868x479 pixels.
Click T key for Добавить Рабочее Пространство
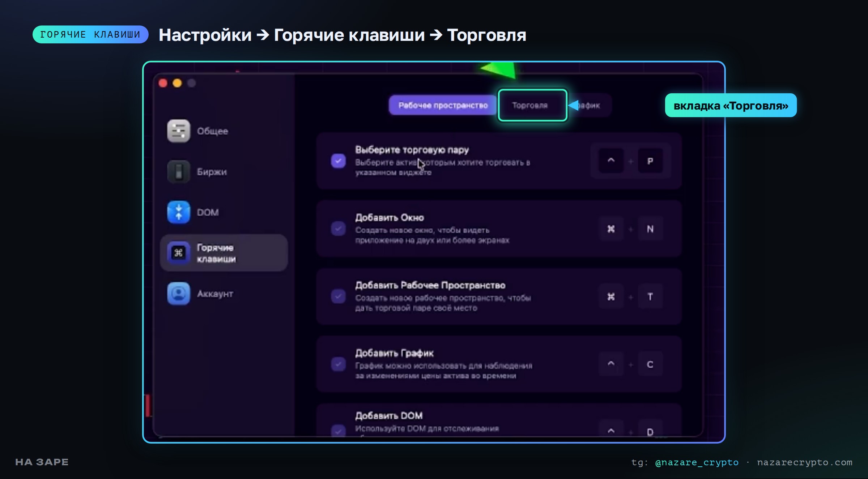tap(650, 296)
